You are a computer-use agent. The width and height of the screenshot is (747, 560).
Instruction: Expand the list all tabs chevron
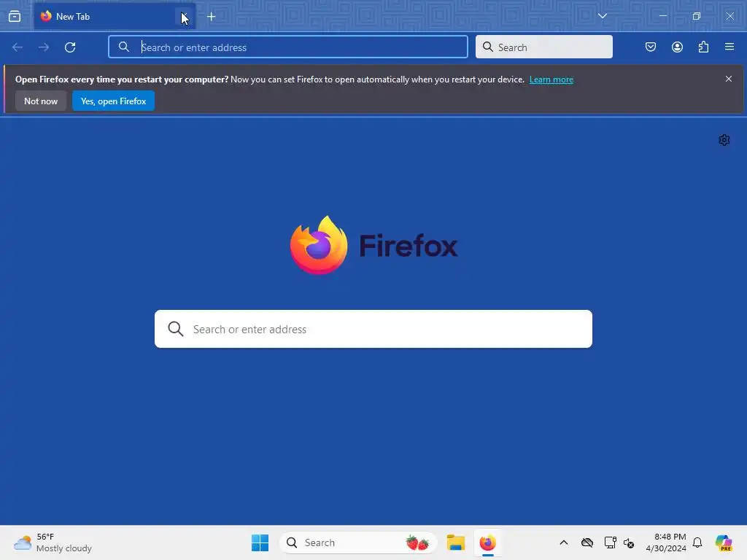click(x=602, y=16)
